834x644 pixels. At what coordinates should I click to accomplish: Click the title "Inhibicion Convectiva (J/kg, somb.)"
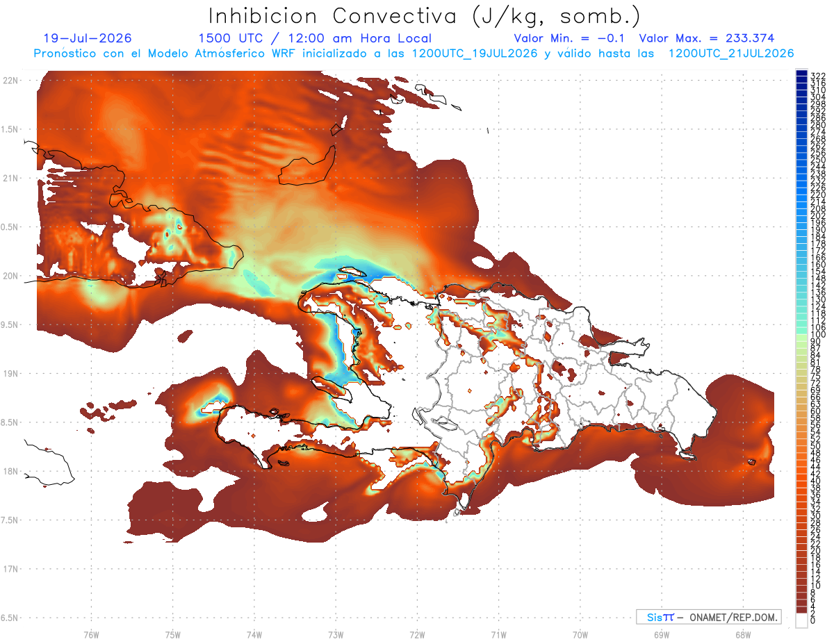pyautogui.click(x=425, y=16)
